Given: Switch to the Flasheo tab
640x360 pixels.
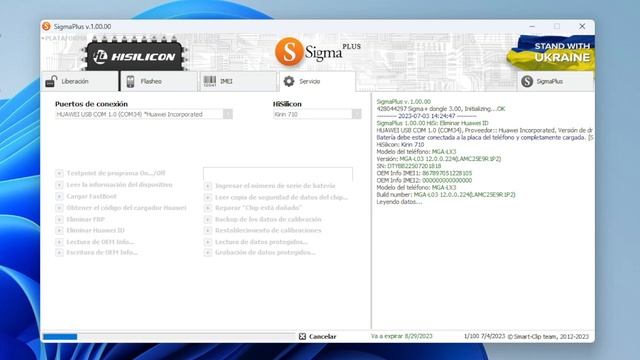Looking at the screenshot, I should point(159,82).
